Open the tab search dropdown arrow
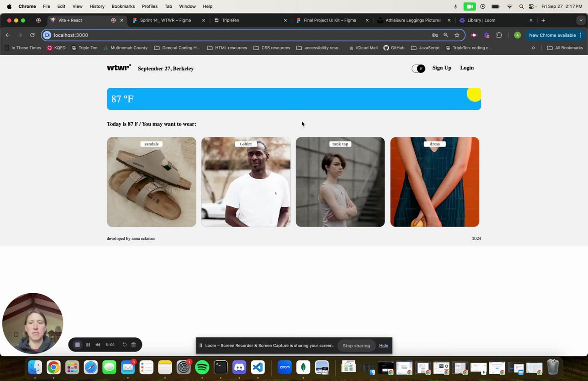Viewport: 588px width, 381px height. 582,20
